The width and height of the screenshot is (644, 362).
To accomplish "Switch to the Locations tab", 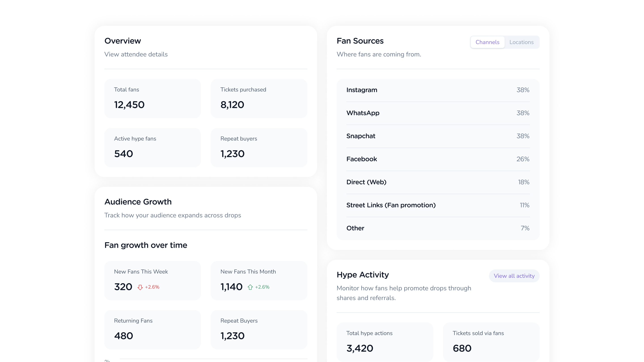I will (521, 42).
